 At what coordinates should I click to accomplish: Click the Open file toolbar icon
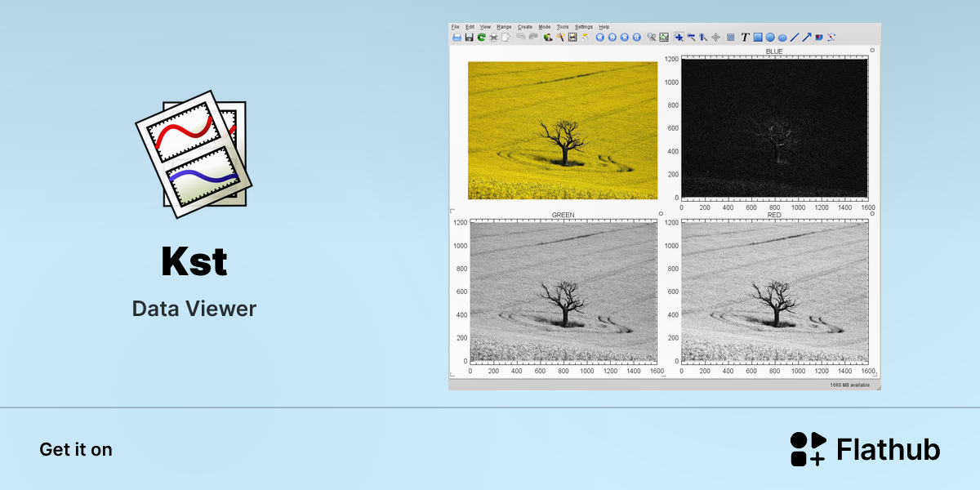click(x=457, y=38)
